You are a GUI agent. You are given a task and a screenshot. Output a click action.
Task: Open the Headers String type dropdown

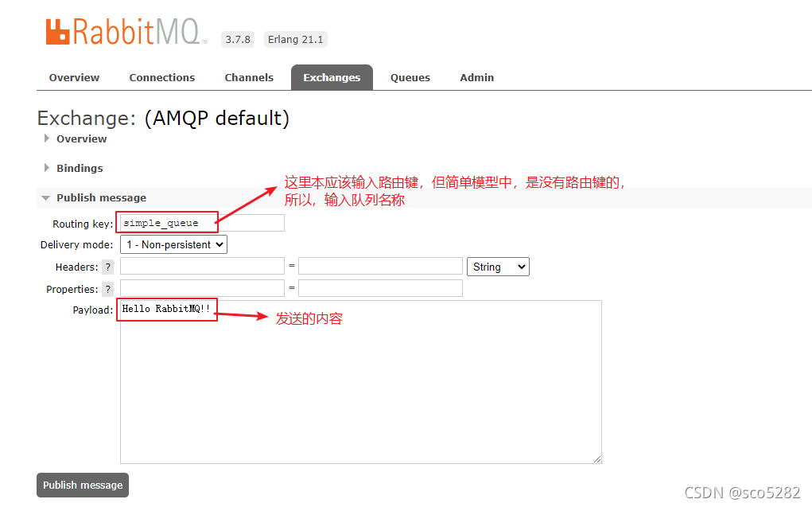498,267
